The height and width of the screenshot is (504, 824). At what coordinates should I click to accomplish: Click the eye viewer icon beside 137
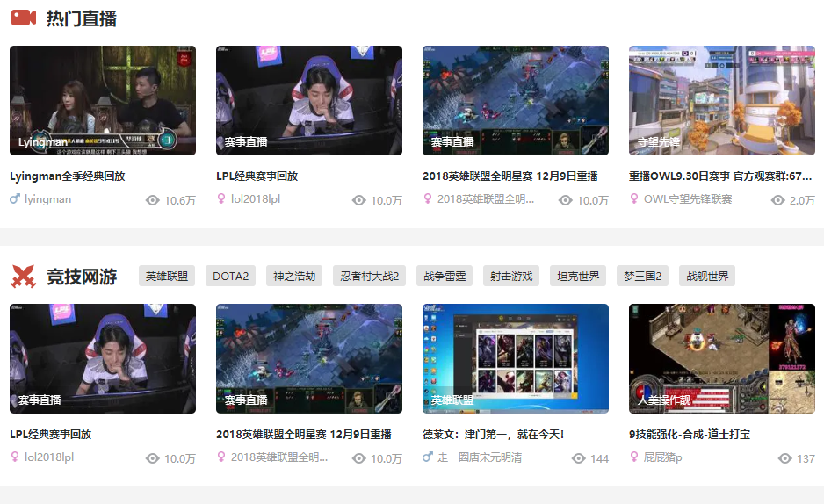(x=785, y=458)
